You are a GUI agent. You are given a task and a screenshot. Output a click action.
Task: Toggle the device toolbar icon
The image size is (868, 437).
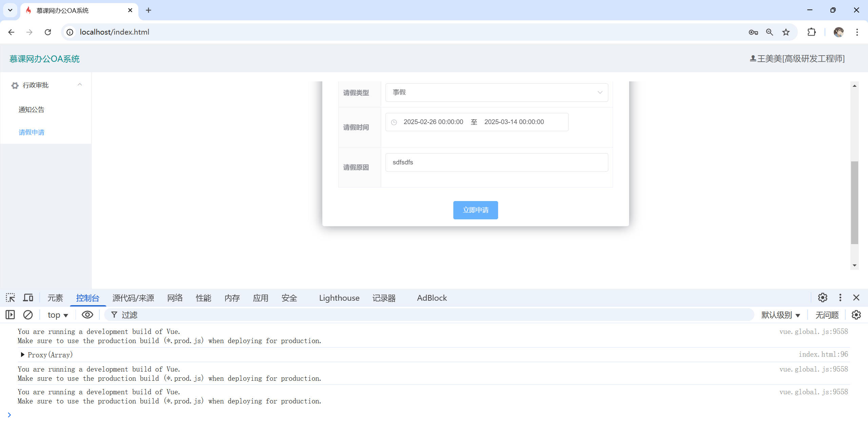[28, 298]
